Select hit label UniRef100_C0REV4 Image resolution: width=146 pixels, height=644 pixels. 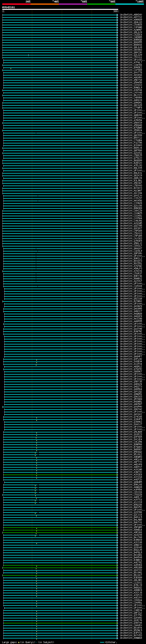pyautogui.click(x=131, y=610)
